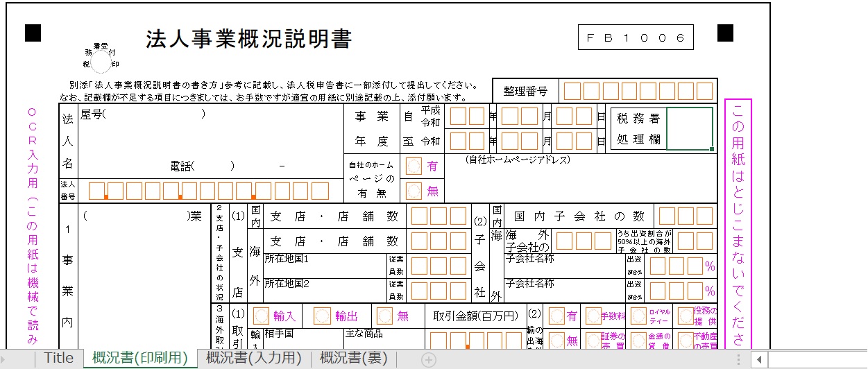Add a new sheet with the plus button
Screen dimensions: 868x369
click(x=429, y=359)
